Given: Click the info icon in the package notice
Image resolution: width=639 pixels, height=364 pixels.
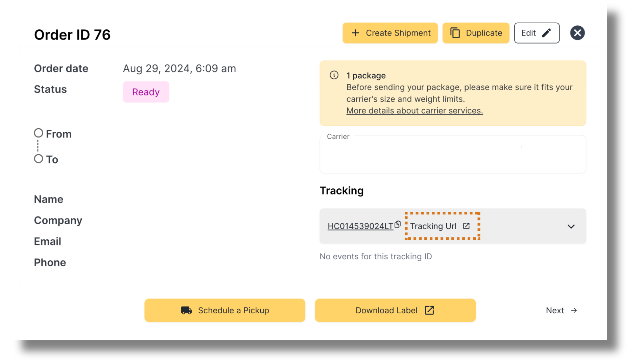Looking at the screenshot, I should [x=334, y=75].
